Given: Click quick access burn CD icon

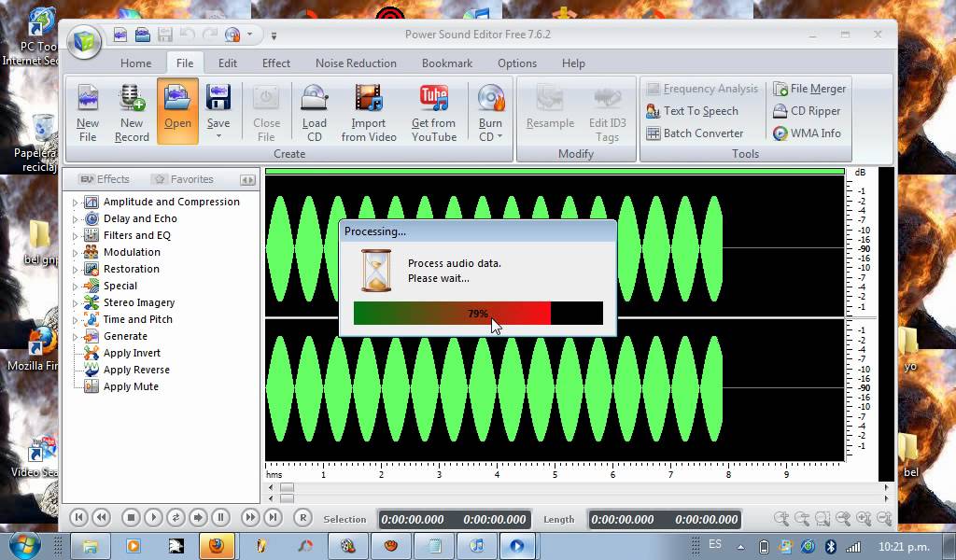Looking at the screenshot, I should tap(232, 35).
